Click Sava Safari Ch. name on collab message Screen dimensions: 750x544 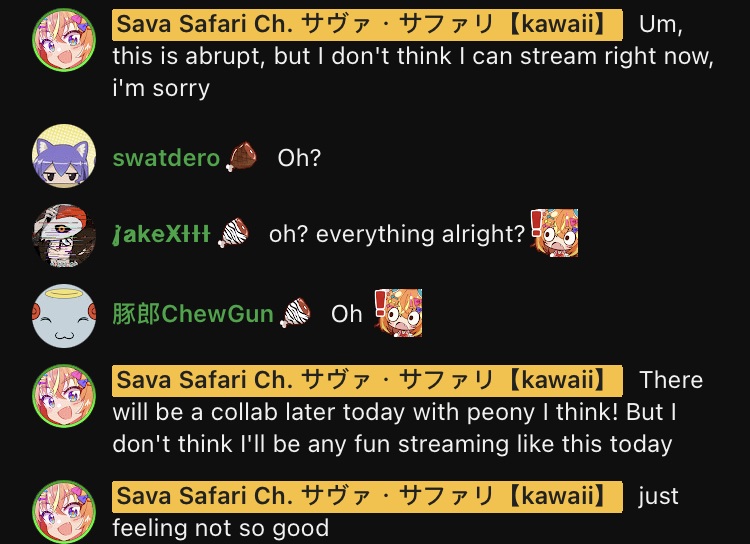[367, 380]
